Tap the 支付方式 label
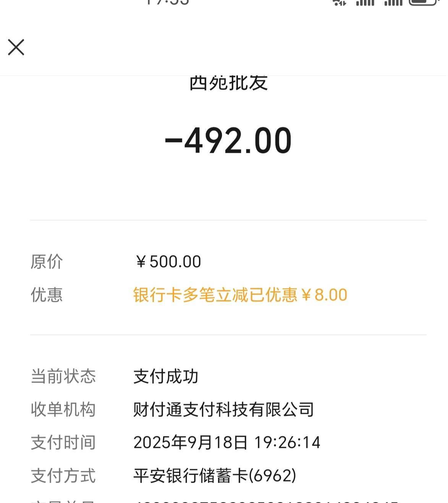Image resolution: width=448 pixels, height=503 pixels. pyautogui.click(x=63, y=476)
